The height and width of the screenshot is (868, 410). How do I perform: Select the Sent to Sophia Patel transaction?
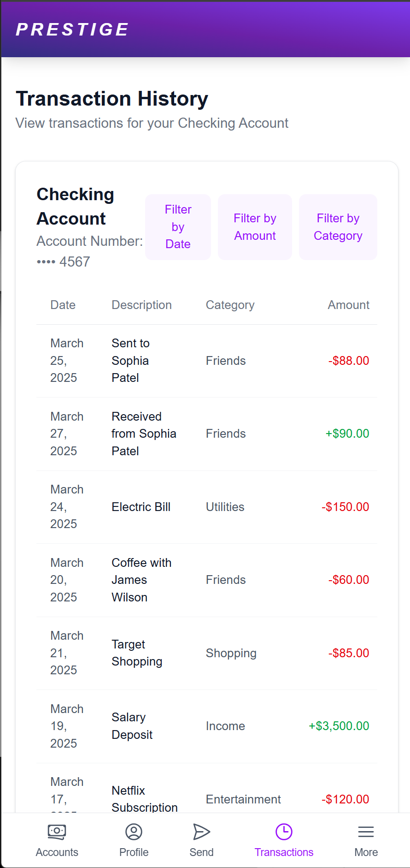pyautogui.click(x=207, y=360)
